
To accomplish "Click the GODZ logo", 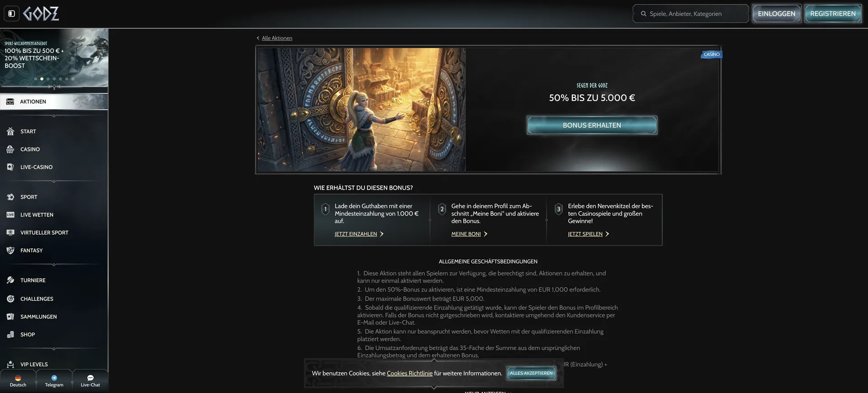I will point(41,14).
